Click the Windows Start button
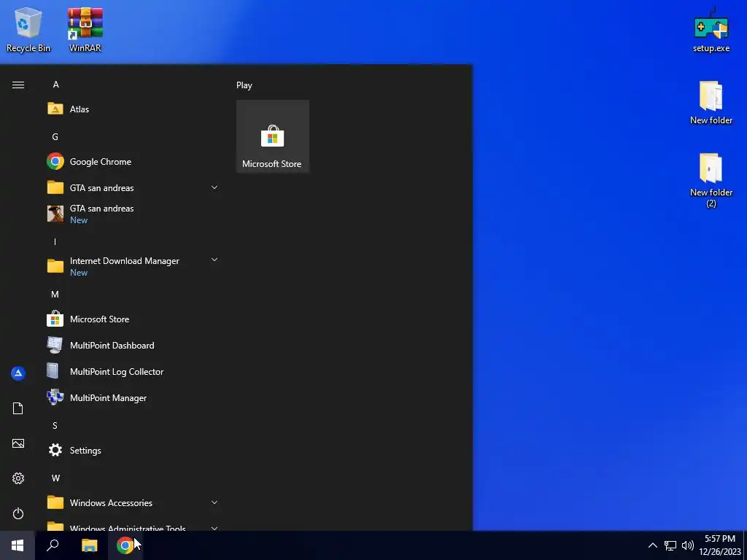This screenshot has height=560, width=747. (x=18, y=545)
